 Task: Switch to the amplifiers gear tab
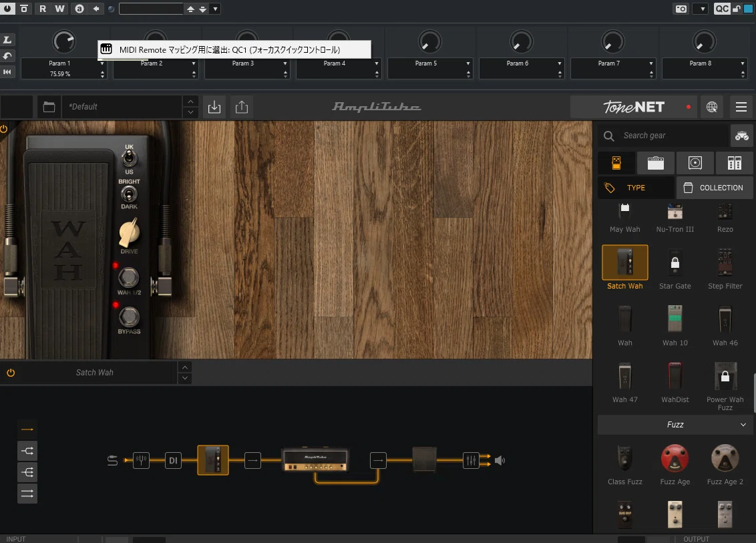655,163
